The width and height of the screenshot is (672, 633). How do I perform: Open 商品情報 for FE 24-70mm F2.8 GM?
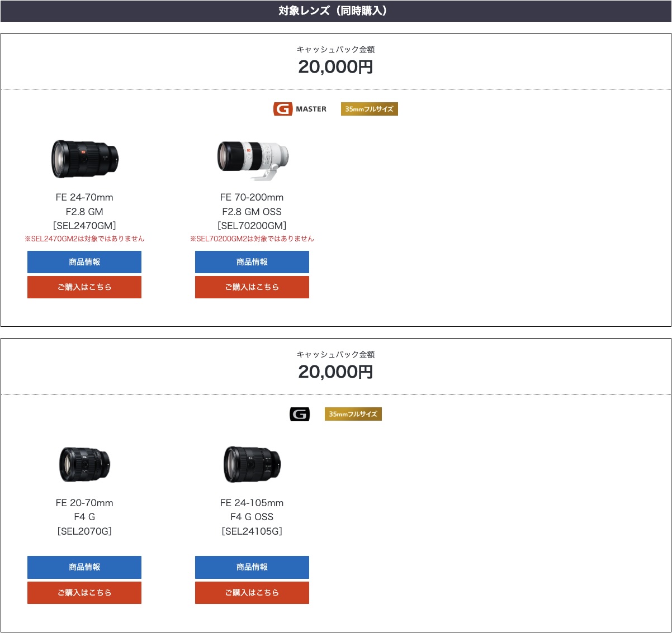(x=84, y=262)
